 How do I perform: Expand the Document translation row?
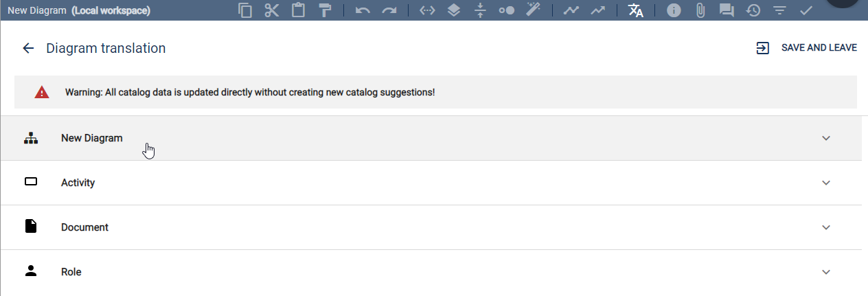[x=826, y=227]
